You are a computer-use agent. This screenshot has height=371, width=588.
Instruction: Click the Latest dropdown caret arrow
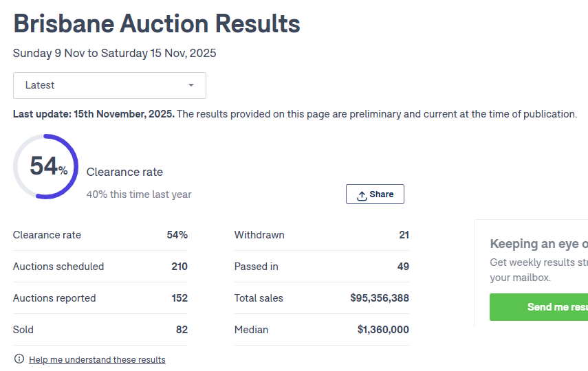click(x=191, y=85)
